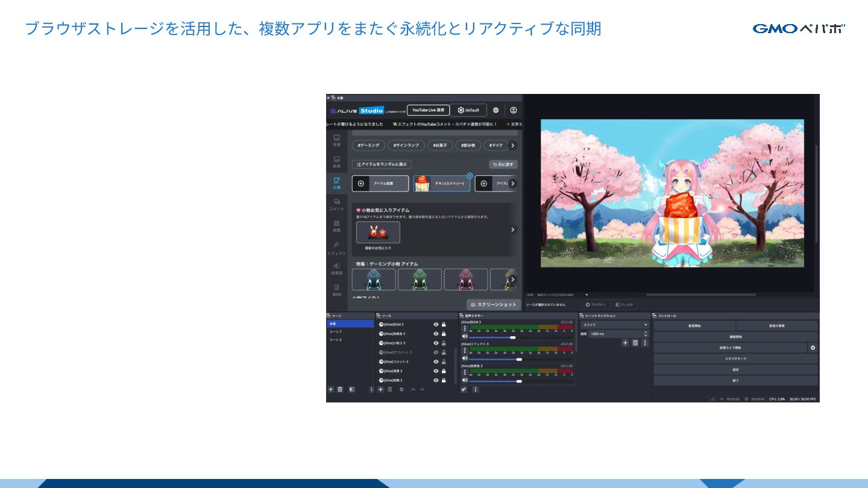Open audio mixer three-dot menu at bottom

(x=475, y=389)
